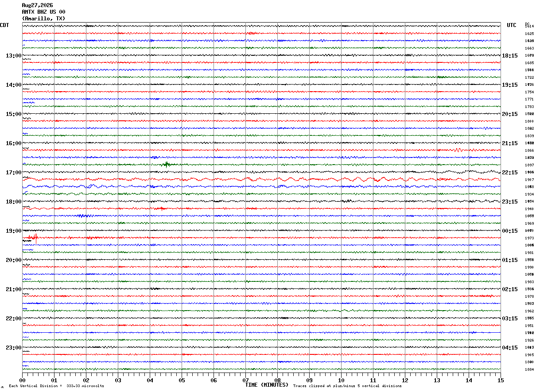Click the green burst on the 16:45 trace
The height and width of the screenshot is (392, 536).
click(167, 165)
